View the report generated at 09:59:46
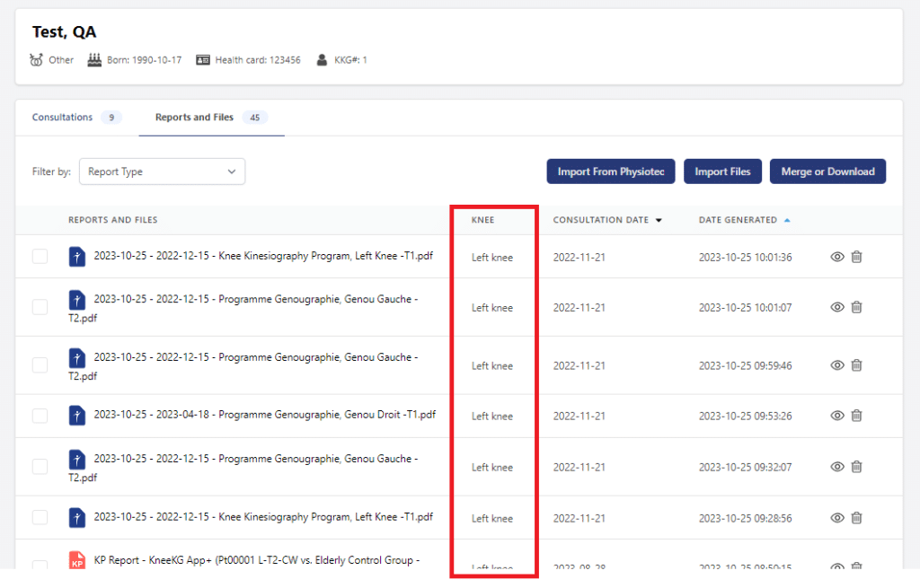This screenshot has height=588, width=920. (837, 365)
